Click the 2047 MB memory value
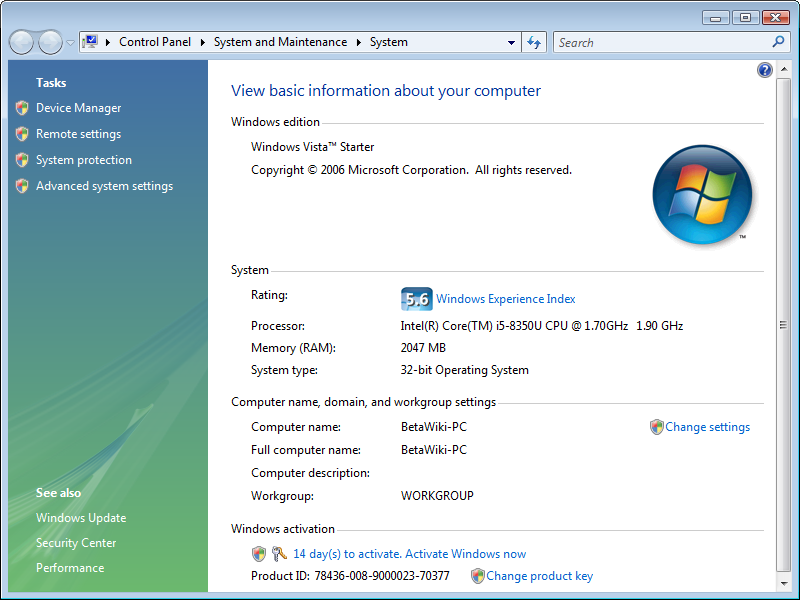 coord(423,347)
